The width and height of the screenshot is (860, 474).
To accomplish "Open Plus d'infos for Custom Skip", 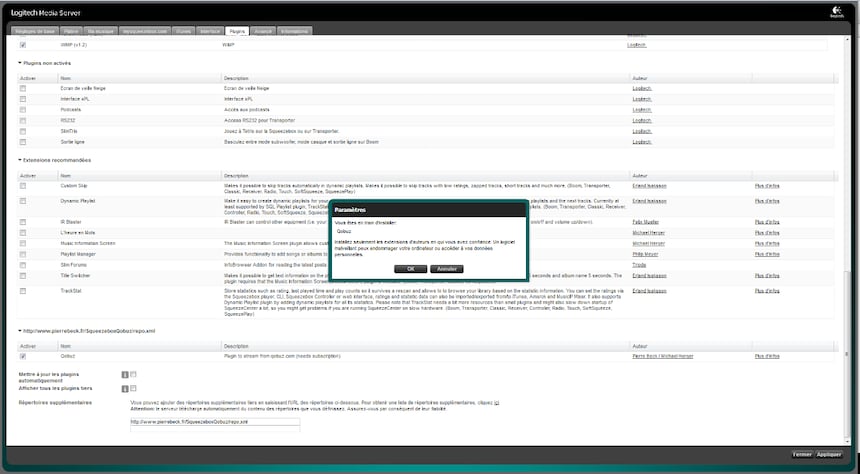I will point(767,186).
